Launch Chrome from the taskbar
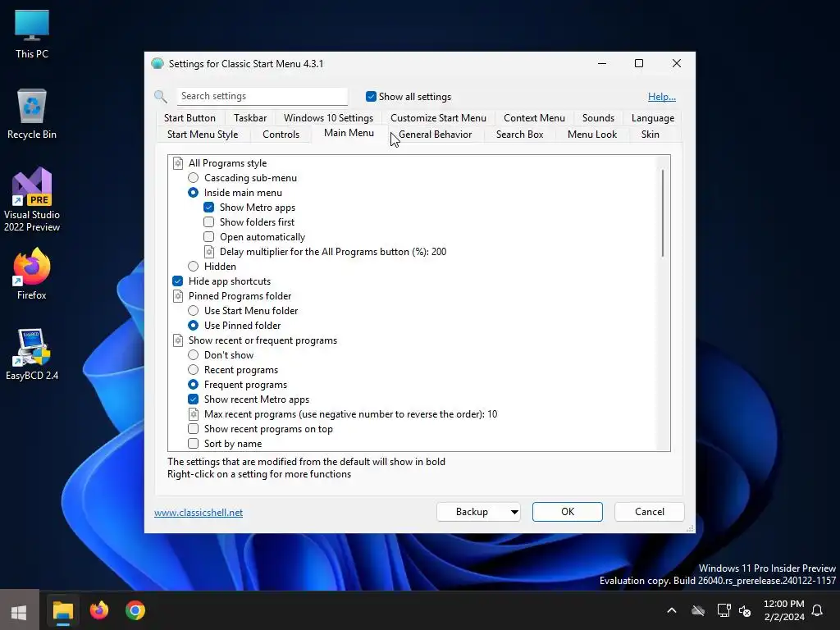 click(x=135, y=610)
